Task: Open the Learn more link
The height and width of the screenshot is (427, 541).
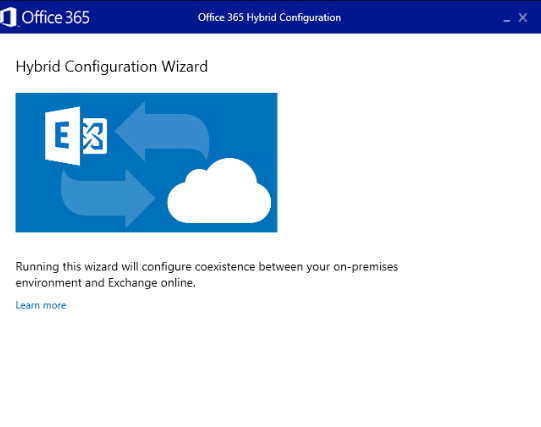Action: pyautogui.click(x=41, y=305)
